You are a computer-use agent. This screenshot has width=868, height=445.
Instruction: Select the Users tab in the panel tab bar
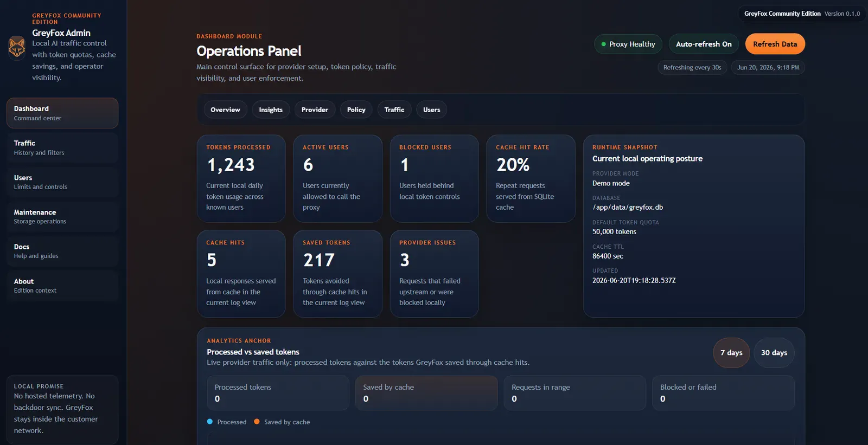[432, 109]
